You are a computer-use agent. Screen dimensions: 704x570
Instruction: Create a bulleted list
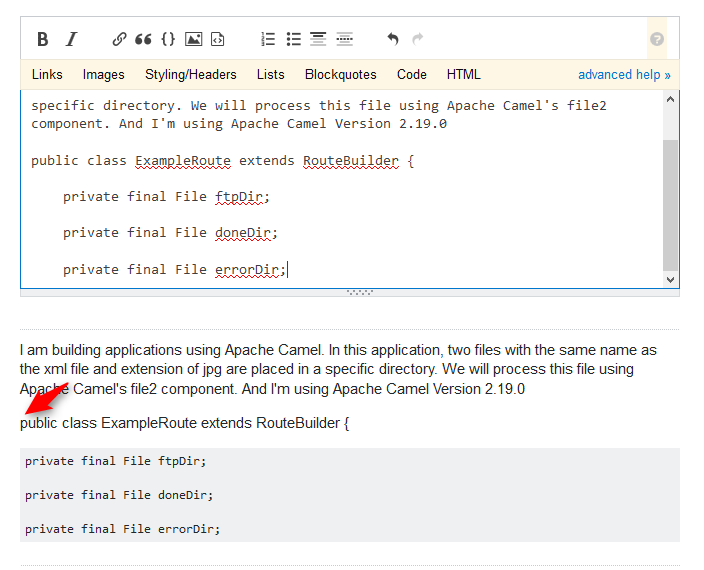pyautogui.click(x=293, y=39)
